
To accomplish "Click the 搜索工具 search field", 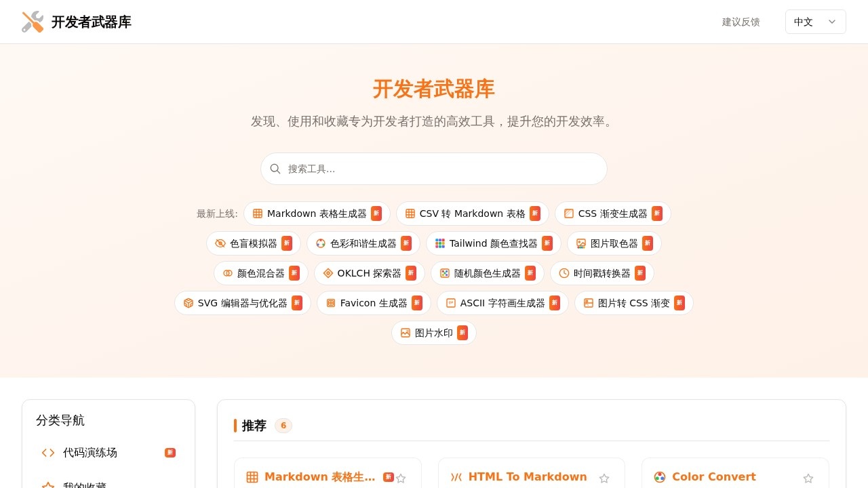I will 433,169.
